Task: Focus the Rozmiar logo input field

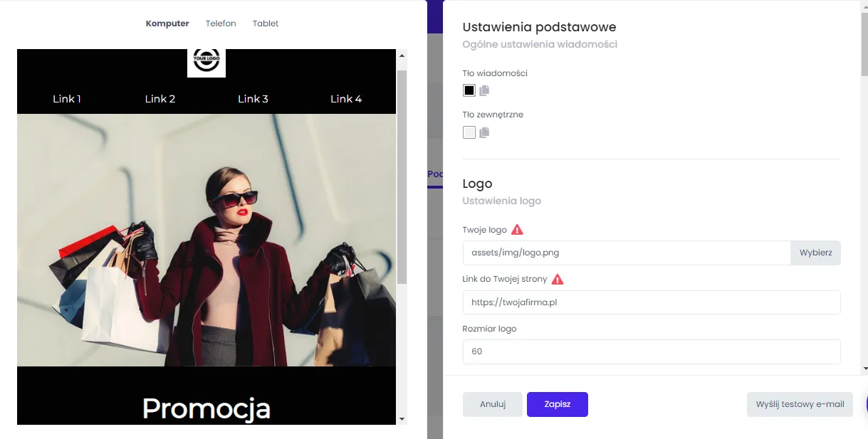Action: click(x=652, y=351)
